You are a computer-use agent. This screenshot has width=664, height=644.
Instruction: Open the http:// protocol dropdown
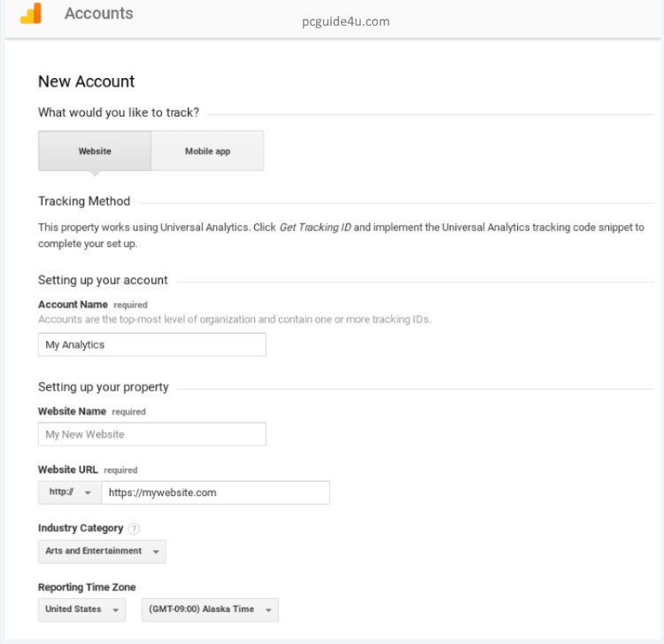(x=70, y=493)
